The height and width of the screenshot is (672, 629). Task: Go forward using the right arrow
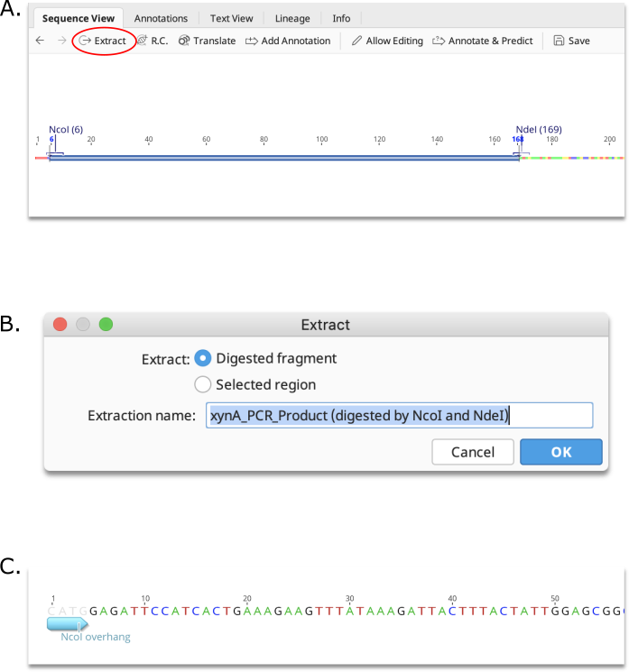tap(62, 41)
